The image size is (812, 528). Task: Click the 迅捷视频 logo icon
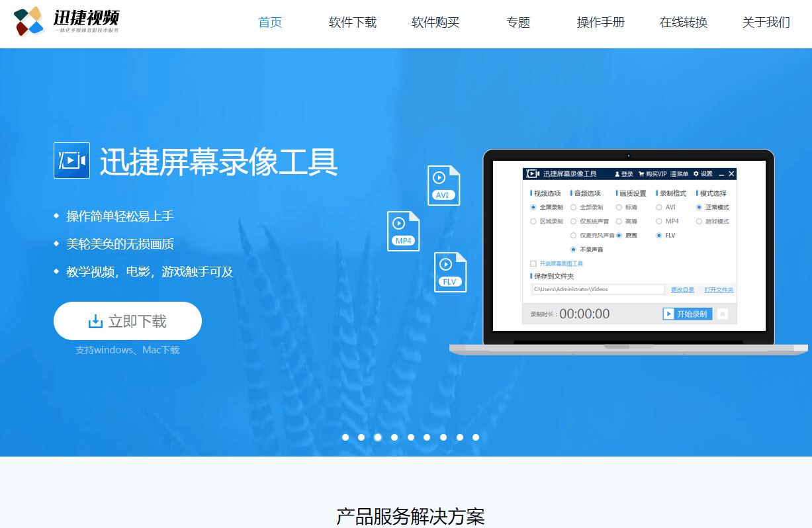click(28, 22)
